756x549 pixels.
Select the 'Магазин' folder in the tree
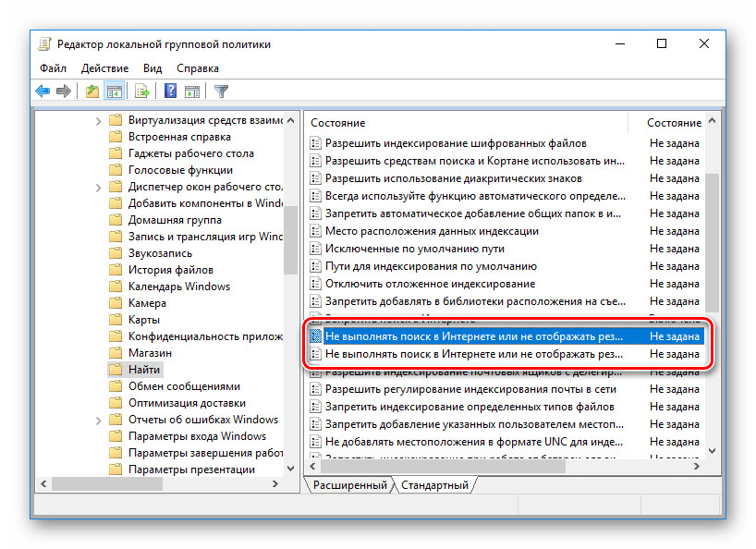click(150, 353)
